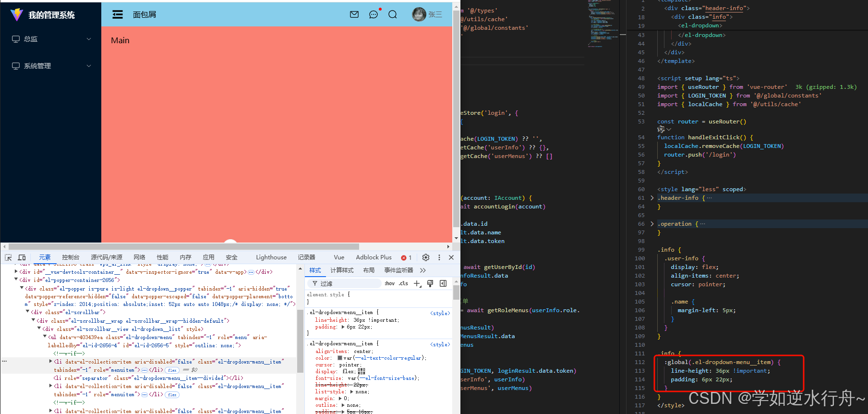Toggle the :hov element state button

389,283
